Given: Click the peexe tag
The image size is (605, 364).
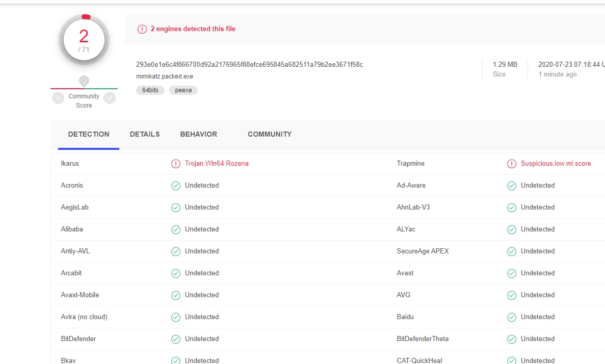Looking at the screenshot, I should [x=183, y=90].
